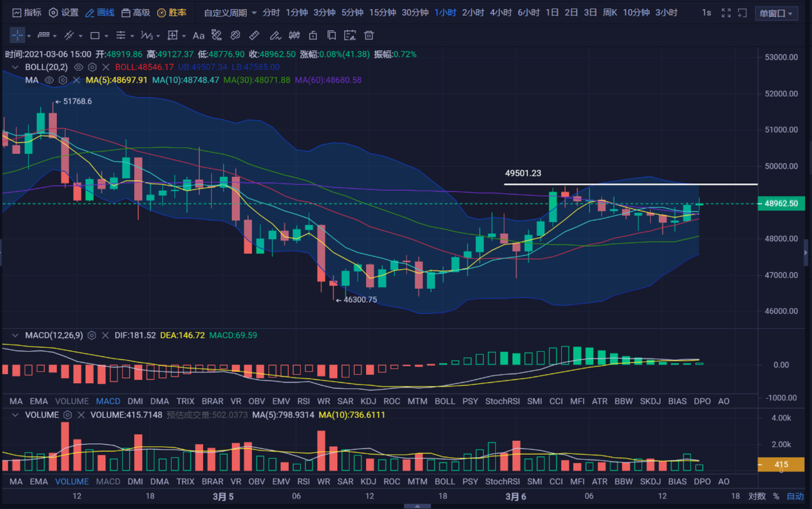Select the crosshair cursor tool

[18, 35]
